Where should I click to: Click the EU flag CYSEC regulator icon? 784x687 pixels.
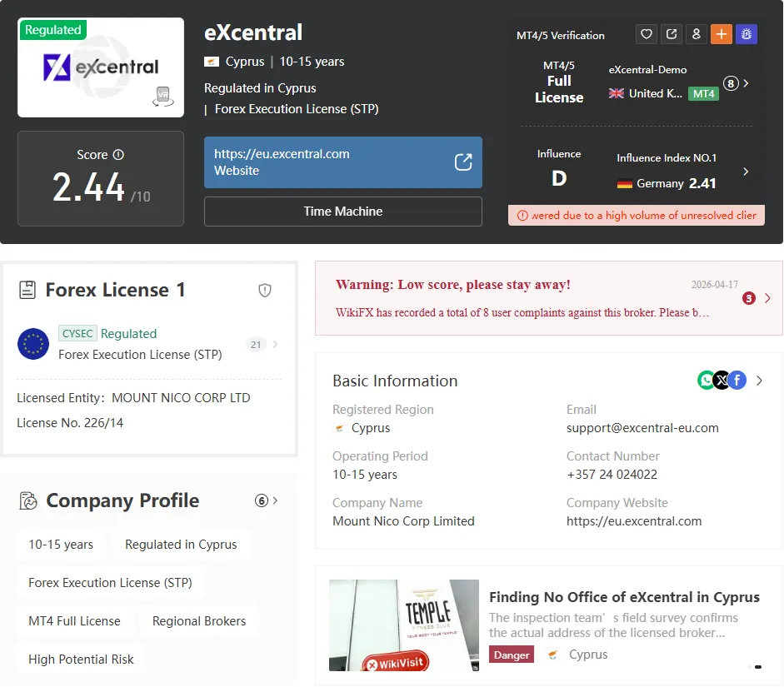click(x=33, y=344)
